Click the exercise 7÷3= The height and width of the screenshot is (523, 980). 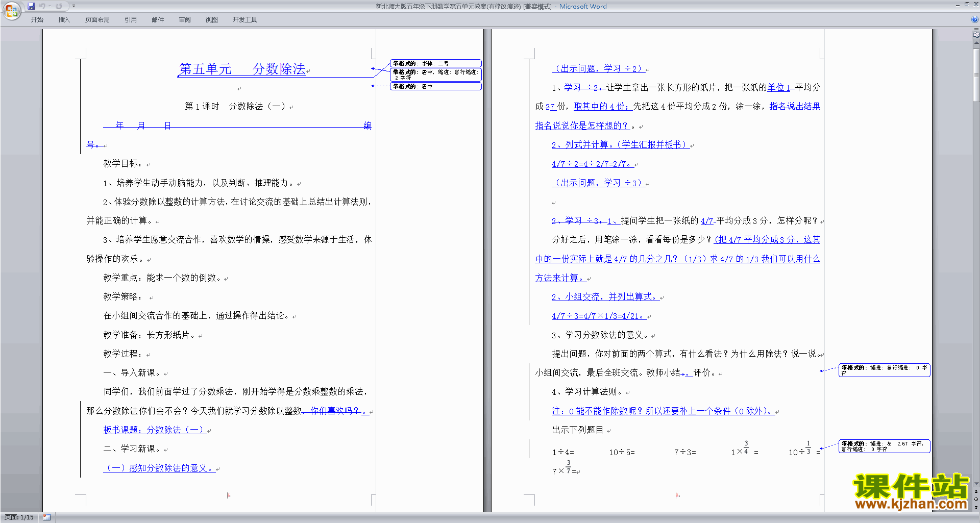tap(685, 452)
